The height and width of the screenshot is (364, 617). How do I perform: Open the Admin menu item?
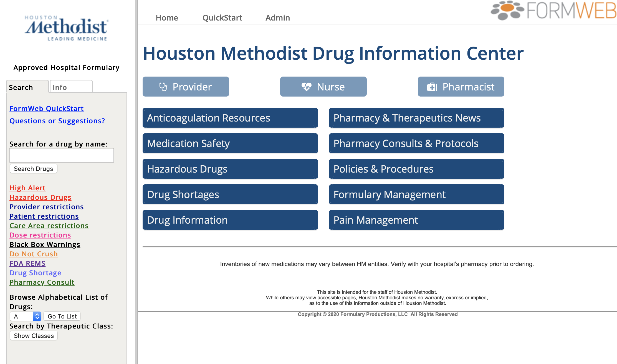[x=278, y=18]
